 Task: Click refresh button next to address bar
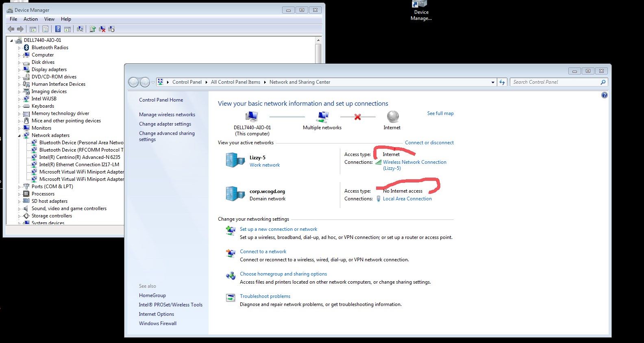(x=502, y=82)
